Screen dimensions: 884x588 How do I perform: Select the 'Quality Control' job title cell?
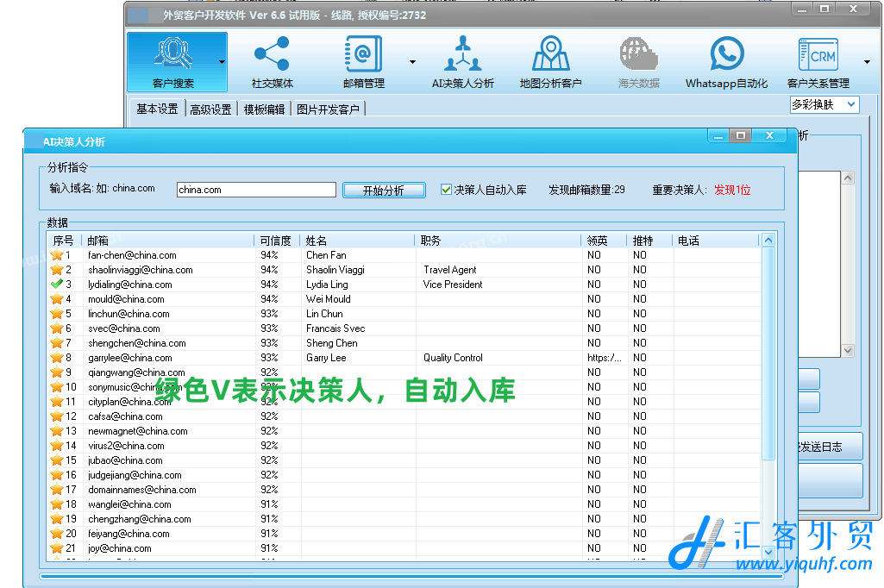[453, 358]
